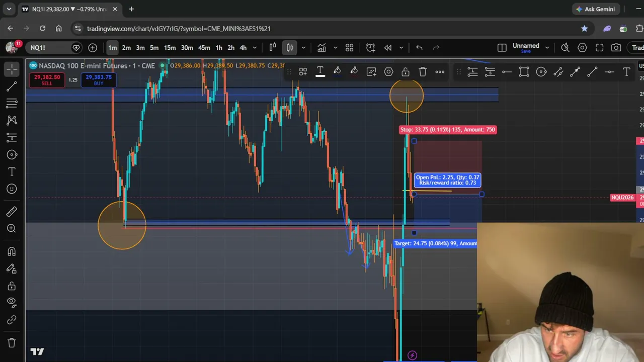644x362 pixels.
Task: Open the chart layout setup
Action: tap(502, 48)
